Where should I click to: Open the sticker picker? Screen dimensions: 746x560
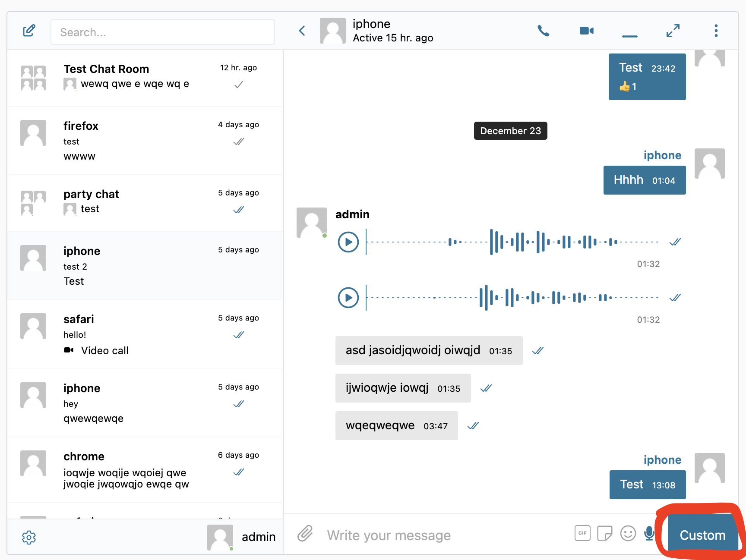pyautogui.click(x=604, y=533)
